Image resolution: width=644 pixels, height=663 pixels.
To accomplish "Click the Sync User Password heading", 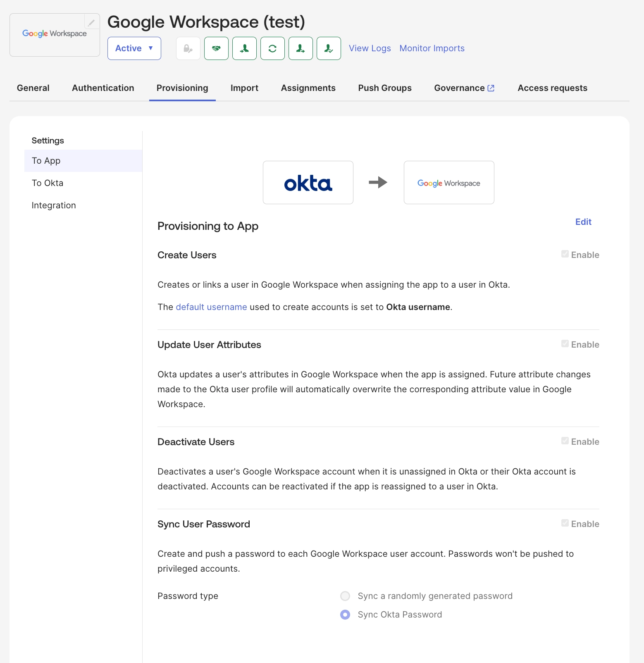I will point(204,524).
